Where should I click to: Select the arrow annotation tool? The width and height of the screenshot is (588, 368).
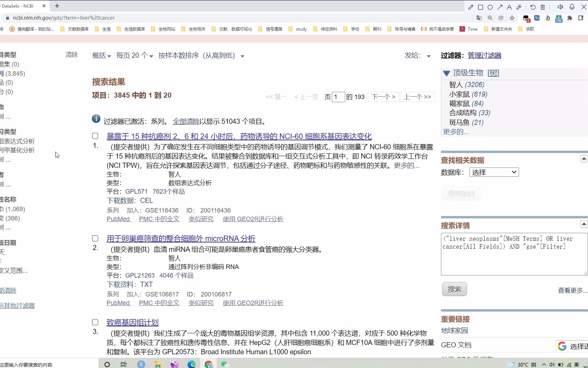[500, 7]
